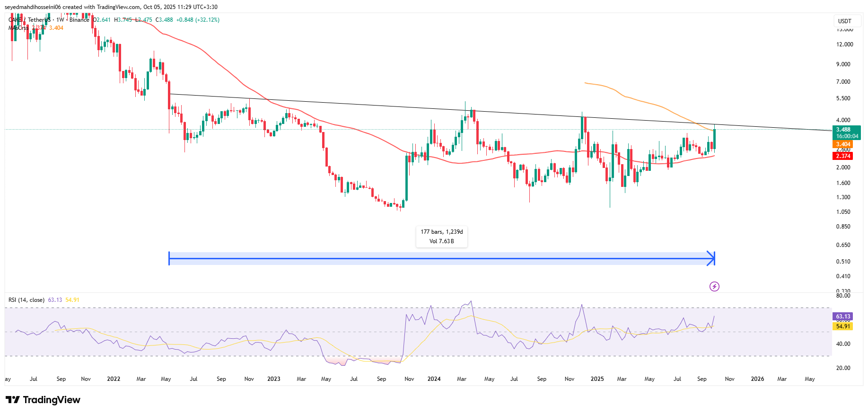
Task: Click the 2024 label on time axis
Action: (x=434, y=379)
